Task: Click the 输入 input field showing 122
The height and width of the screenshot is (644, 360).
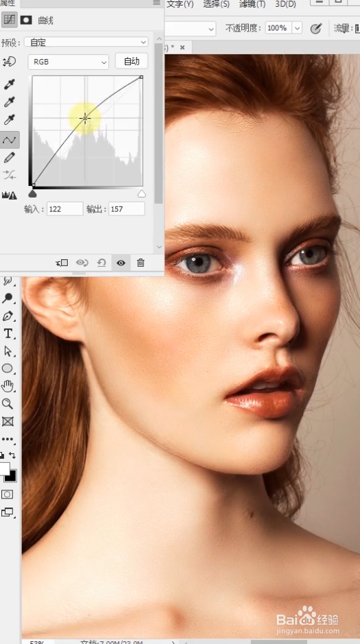Action: tap(65, 209)
